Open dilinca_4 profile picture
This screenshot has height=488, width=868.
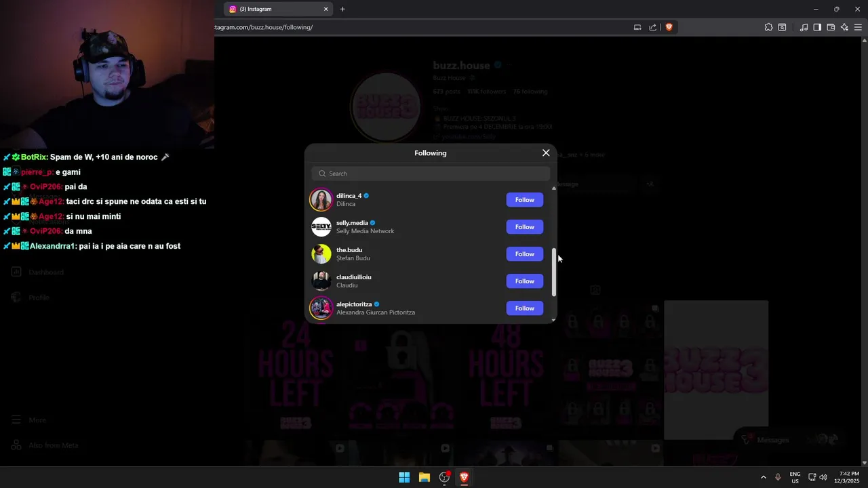tap(321, 200)
